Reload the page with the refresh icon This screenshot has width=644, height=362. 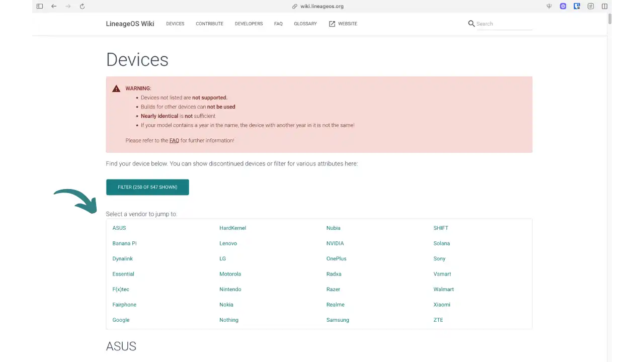(x=82, y=7)
